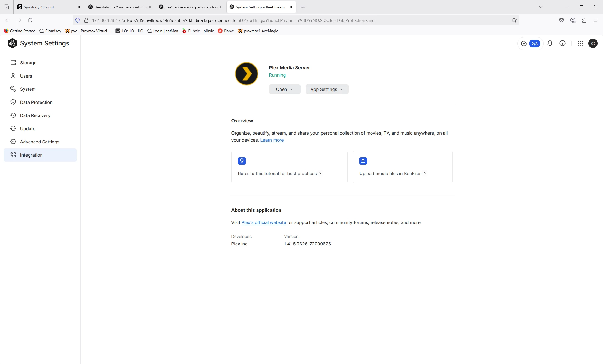603x364 pixels.
Task: Open Upload media files in BeeFiles card
Action: 402,167
